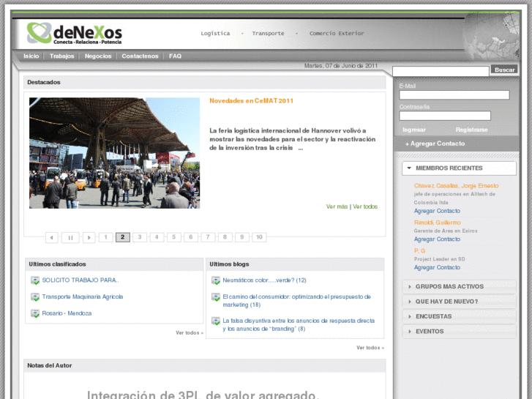Open the Contactenos menu item

pyautogui.click(x=140, y=56)
